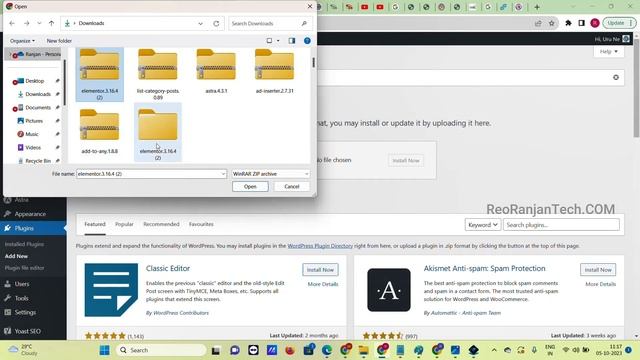The image size is (640, 360).
Task: Open the Keyword search type dropdown
Action: point(482,225)
